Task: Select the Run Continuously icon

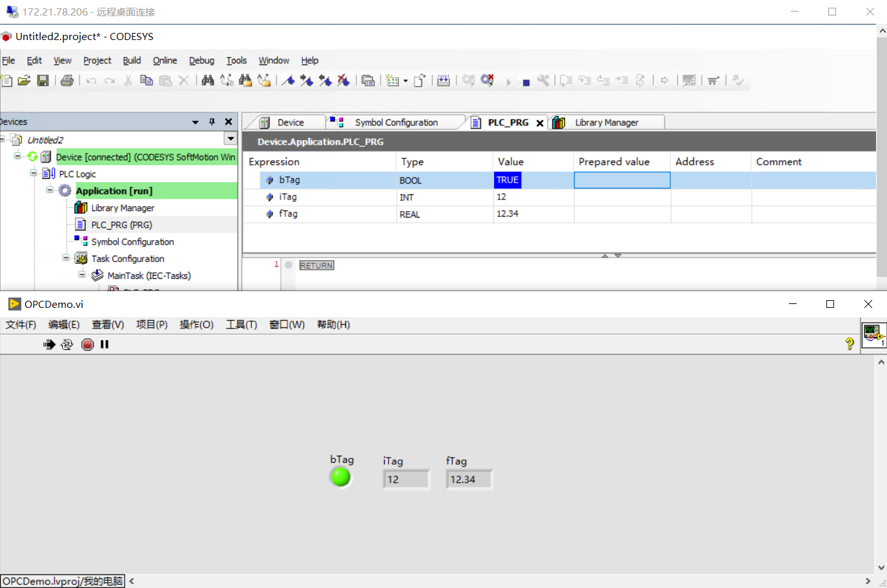Action: 67,344
